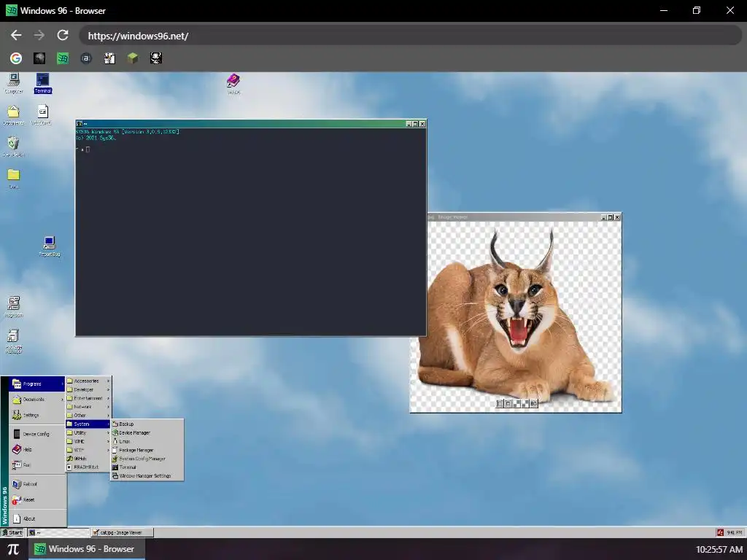The image size is (747, 560).
Task: Click the Pi logo on host taskbar
Action: click(13, 549)
